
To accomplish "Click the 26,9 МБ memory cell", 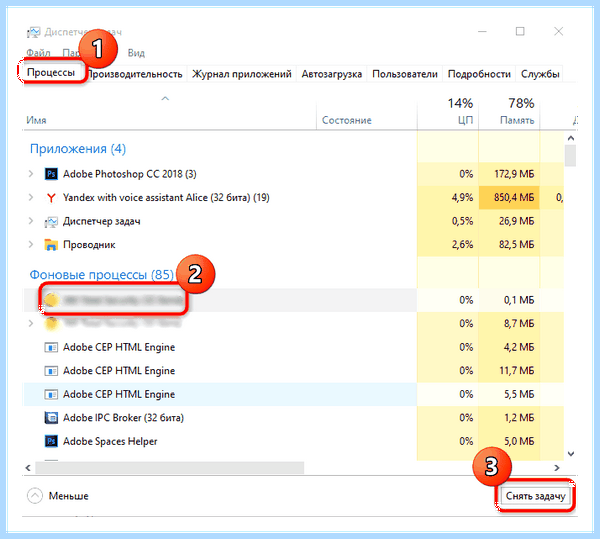I will [509, 221].
